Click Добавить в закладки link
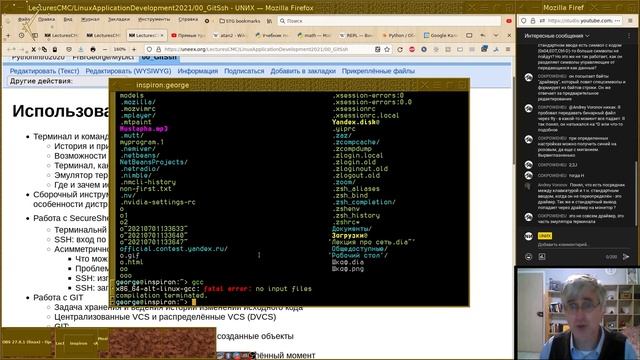The image size is (640, 360). [303, 71]
